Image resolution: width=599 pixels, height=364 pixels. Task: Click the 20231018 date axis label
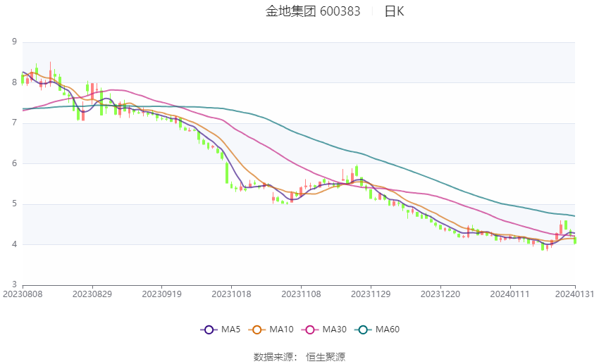(x=232, y=294)
